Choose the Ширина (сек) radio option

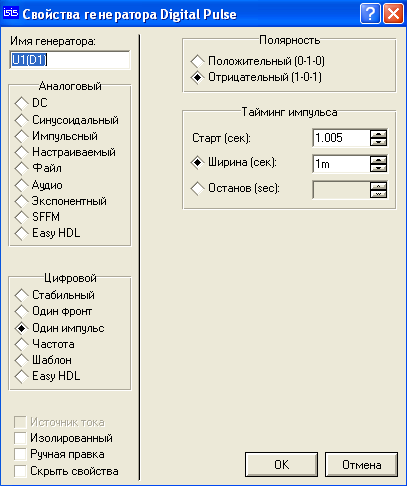click(x=234, y=163)
